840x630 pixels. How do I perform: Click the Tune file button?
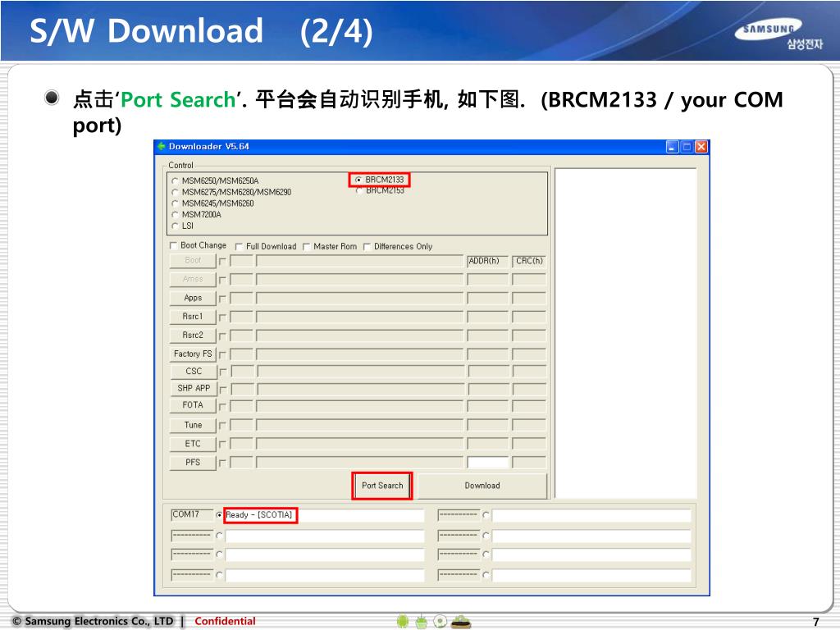click(193, 426)
